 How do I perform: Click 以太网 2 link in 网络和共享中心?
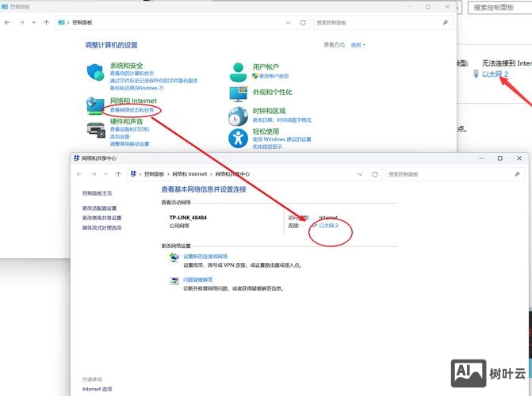[x=329, y=226]
